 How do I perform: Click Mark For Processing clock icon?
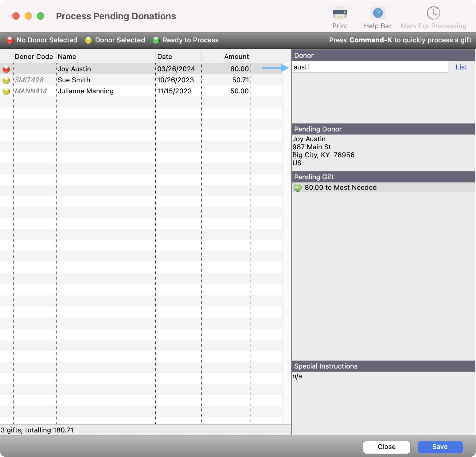433,14
